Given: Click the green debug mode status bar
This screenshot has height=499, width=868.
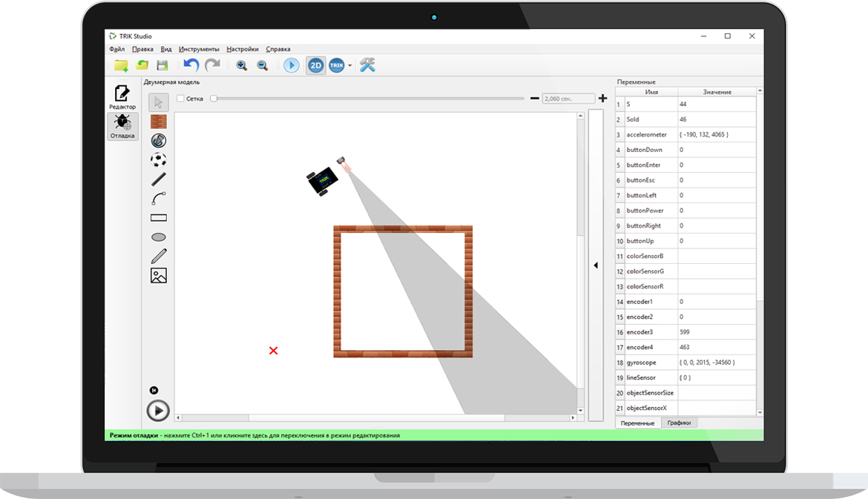Looking at the screenshot, I should pos(434,435).
